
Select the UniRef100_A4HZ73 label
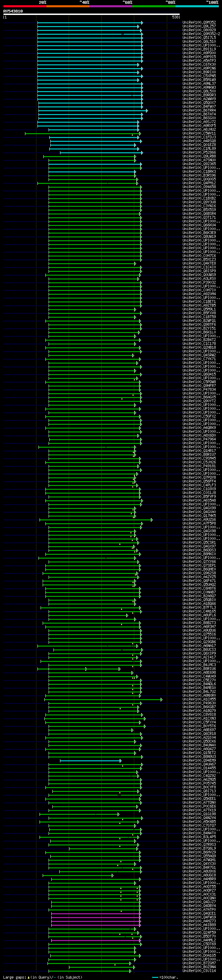[199, 921]
